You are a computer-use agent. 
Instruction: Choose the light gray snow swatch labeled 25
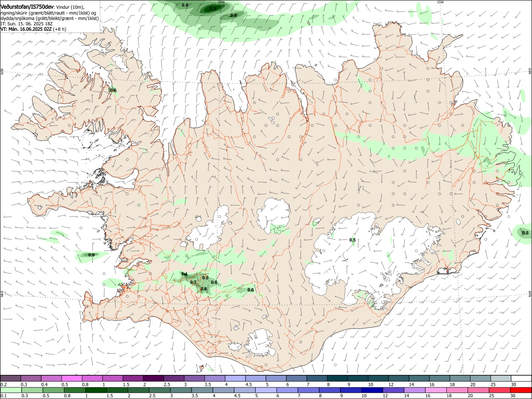(500, 379)
